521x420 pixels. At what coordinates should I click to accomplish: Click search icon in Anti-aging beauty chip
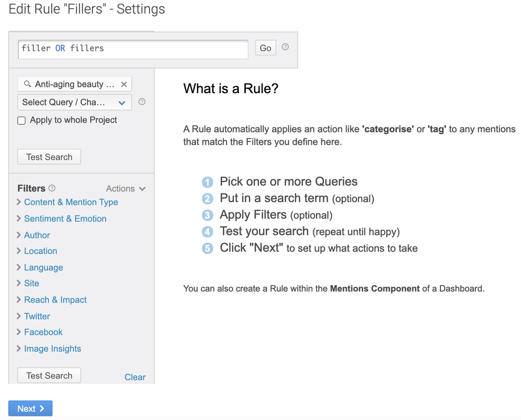tap(27, 85)
